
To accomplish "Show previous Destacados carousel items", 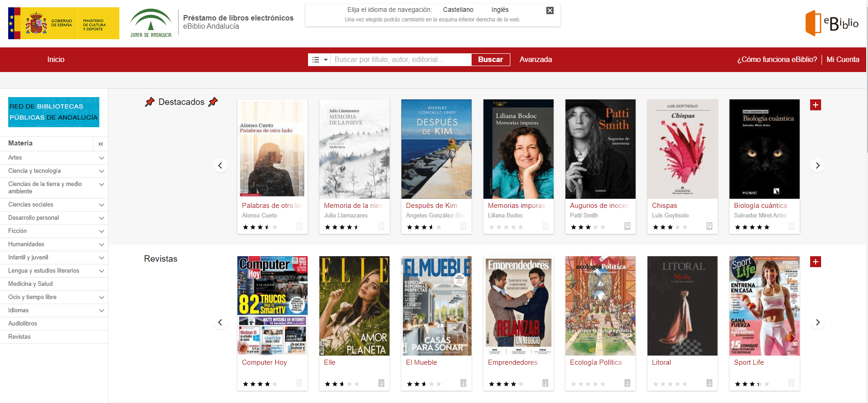I will 220,165.
